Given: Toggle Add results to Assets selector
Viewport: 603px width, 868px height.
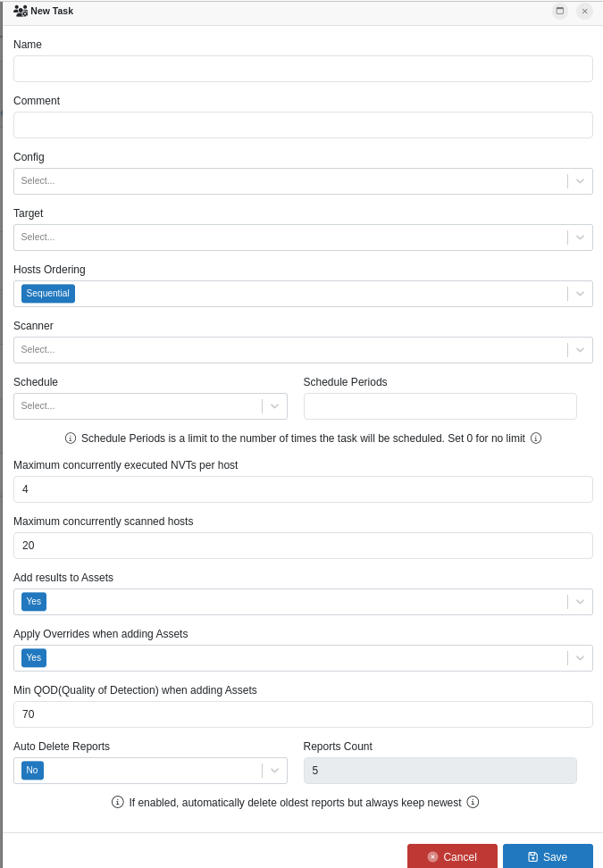Looking at the screenshot, I should click(580, 602).
